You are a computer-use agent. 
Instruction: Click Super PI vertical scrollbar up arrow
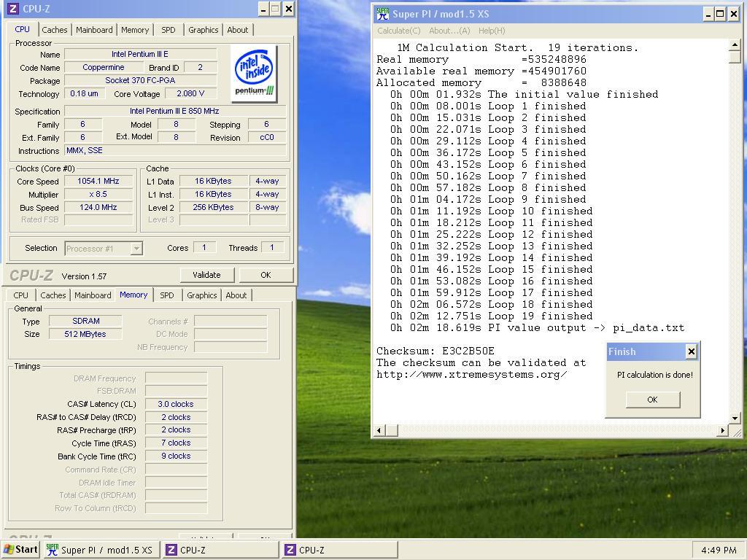click(x=735, y=45)
